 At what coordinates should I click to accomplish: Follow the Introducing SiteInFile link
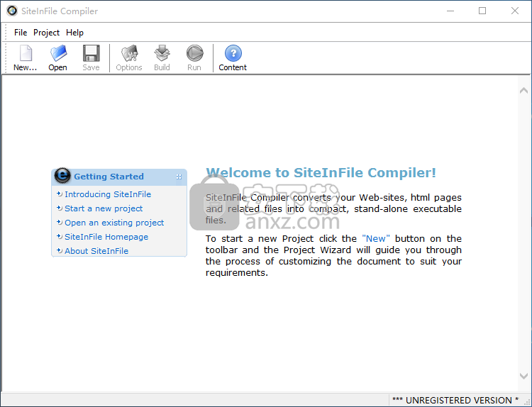(x=108, y=194)
